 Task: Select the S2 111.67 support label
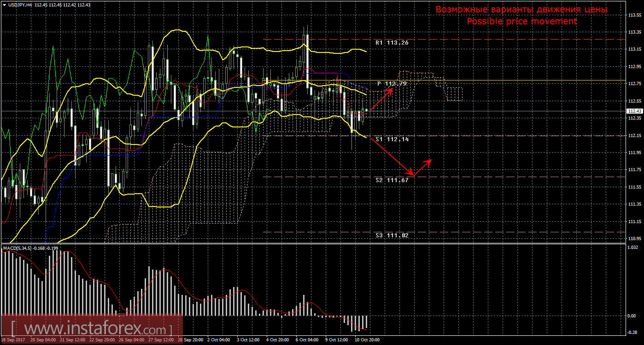[x=392, y=180]
